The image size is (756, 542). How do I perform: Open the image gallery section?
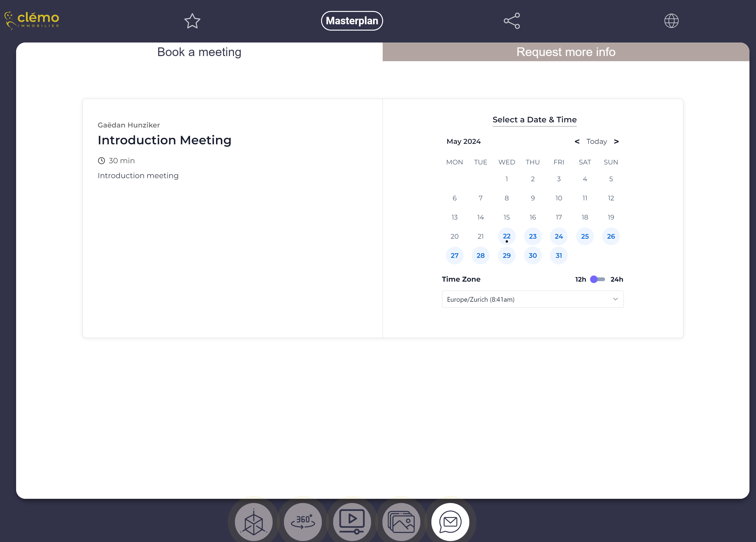401,521
